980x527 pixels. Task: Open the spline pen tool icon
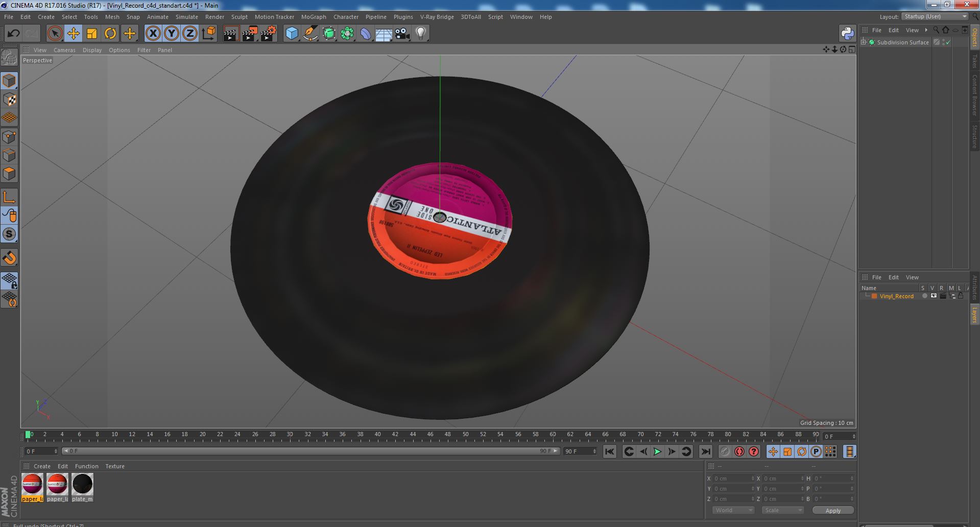click(310, 34)
